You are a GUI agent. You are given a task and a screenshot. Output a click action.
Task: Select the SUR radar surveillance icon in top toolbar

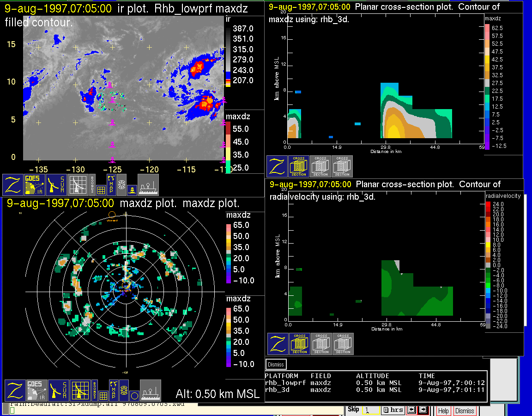tap(56, 185)
